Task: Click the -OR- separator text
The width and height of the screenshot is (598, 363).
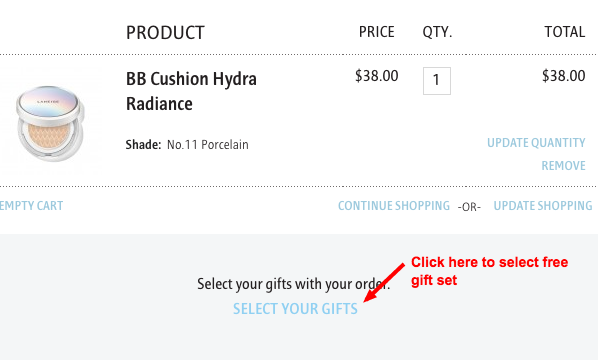Action: pos(469,207)
